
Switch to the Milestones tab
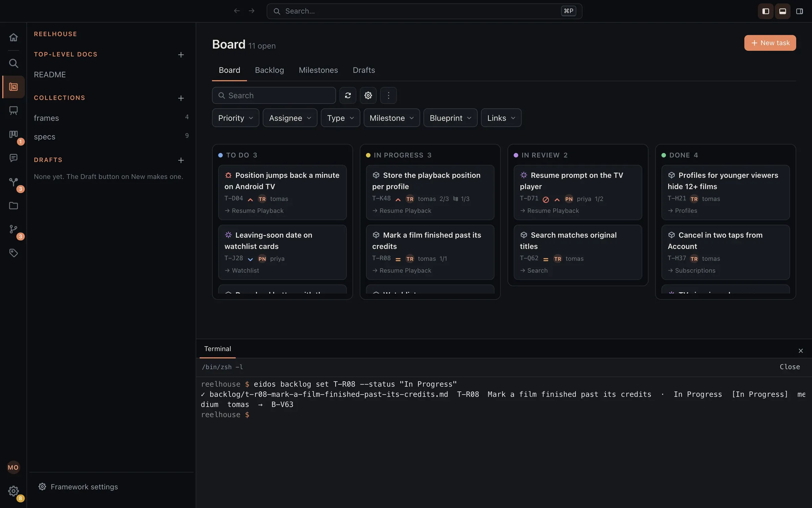pos(318,70)
